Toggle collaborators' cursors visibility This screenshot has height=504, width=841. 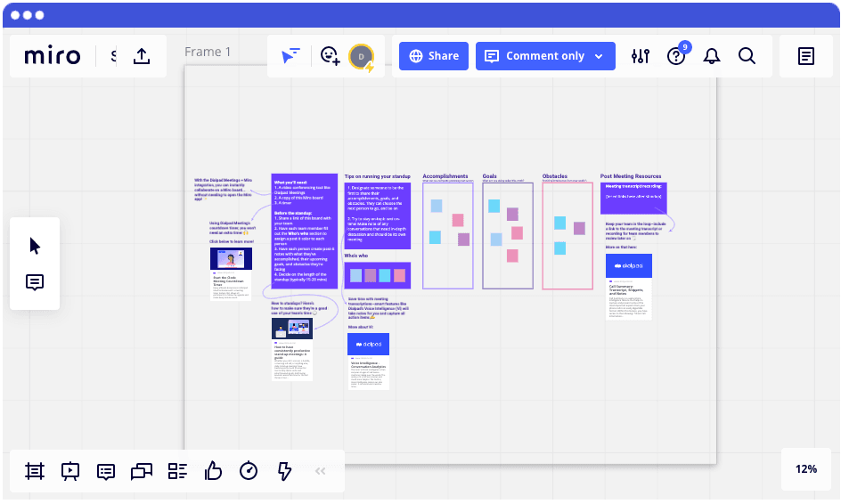click(x=290, y=56)
